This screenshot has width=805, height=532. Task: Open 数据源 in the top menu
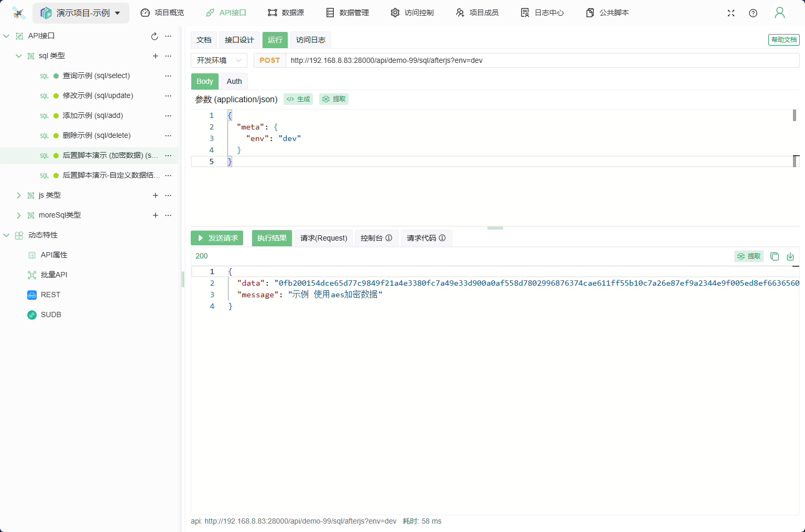click(x=286, y=13)
